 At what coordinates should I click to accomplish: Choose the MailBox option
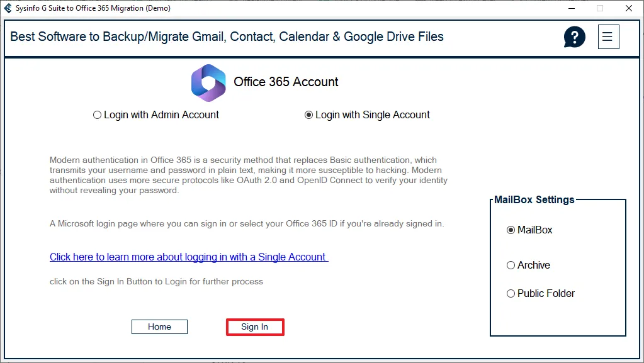(529, 230)
